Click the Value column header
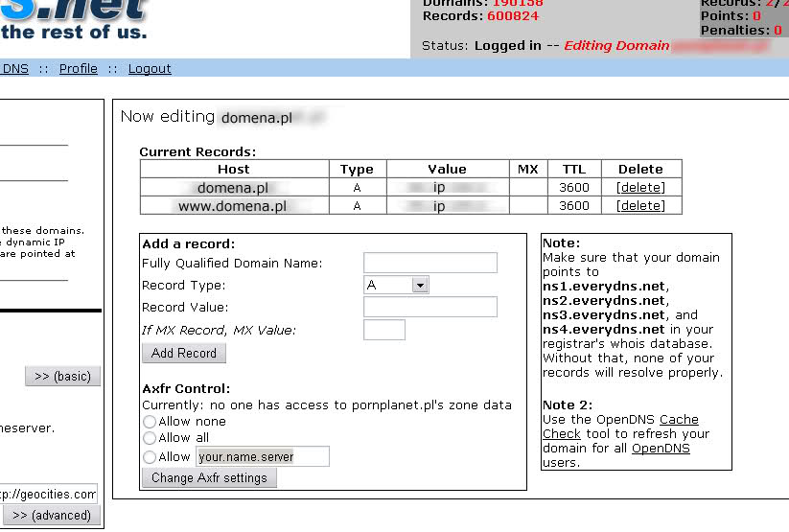 (x=448, y=169)
